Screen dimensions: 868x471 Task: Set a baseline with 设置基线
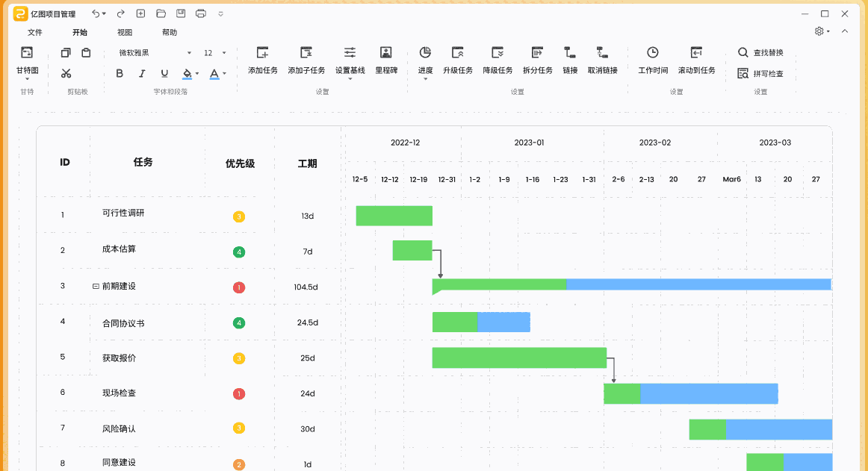point(349,60)
